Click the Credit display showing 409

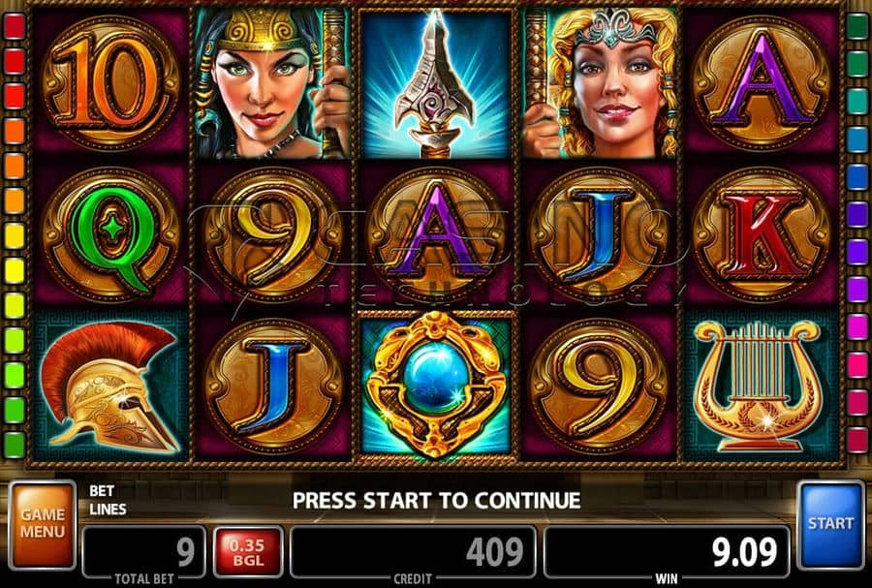413,552
